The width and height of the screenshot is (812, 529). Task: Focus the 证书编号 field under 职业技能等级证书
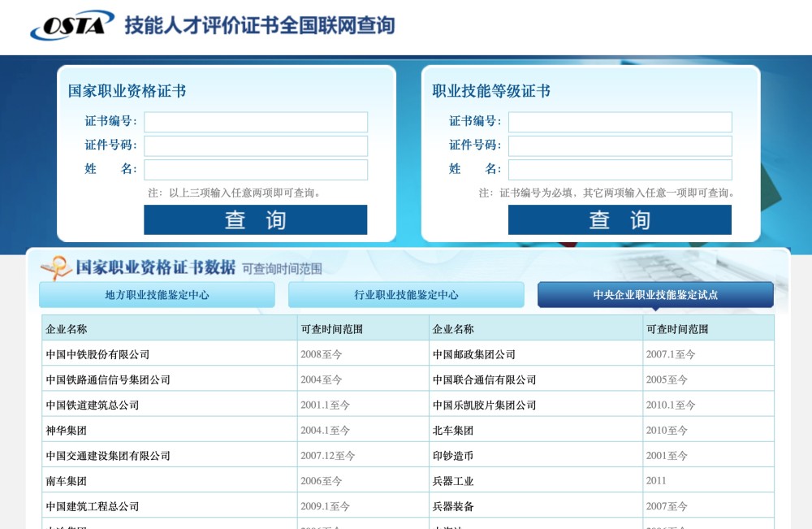620,122
